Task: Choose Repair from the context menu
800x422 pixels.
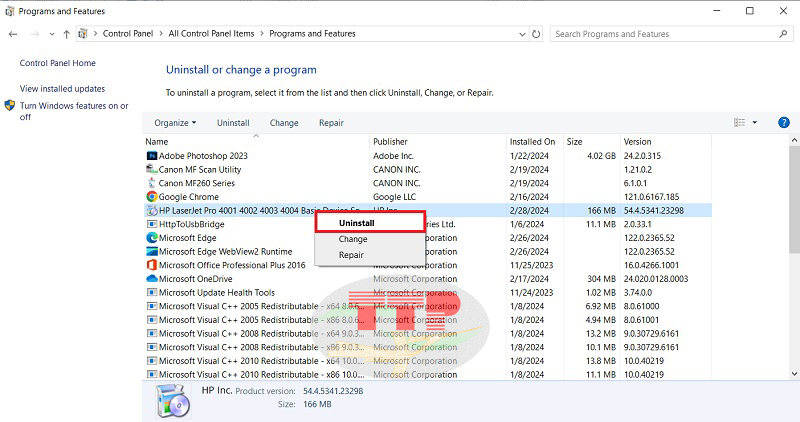Action: (x=369, y=255)
